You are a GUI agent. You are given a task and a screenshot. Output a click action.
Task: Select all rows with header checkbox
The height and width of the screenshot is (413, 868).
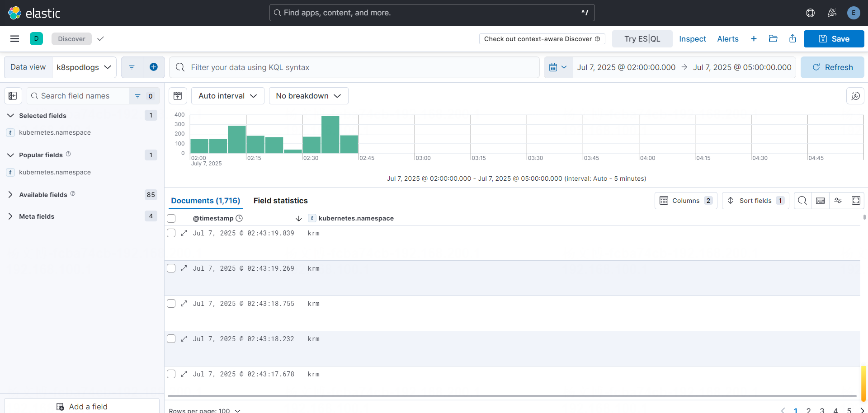point(171,219)
